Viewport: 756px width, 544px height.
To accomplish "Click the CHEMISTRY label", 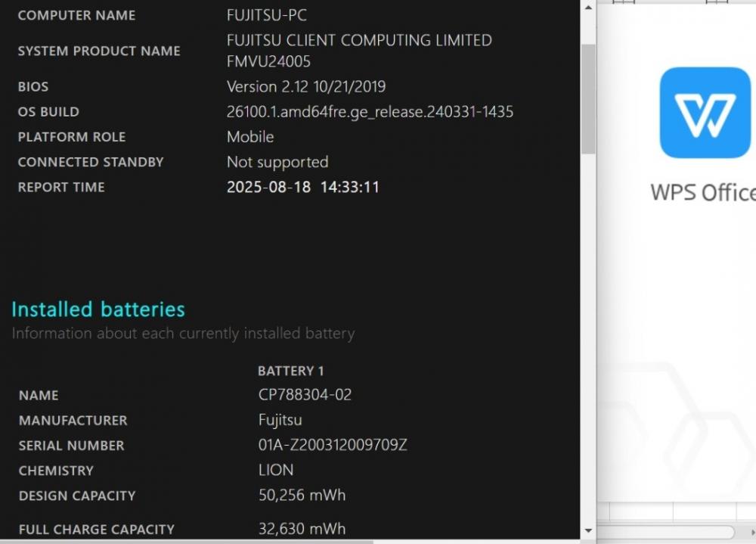I will click(x=56, y=471).
